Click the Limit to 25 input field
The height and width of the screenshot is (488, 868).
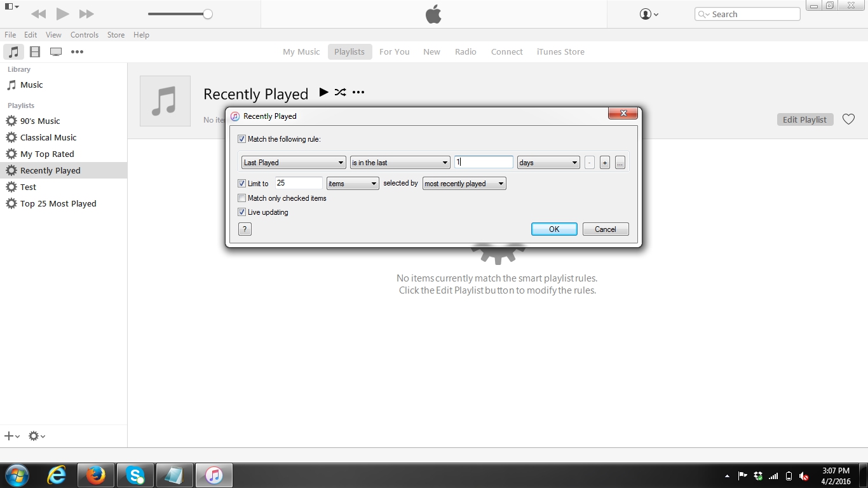[299, 183]
